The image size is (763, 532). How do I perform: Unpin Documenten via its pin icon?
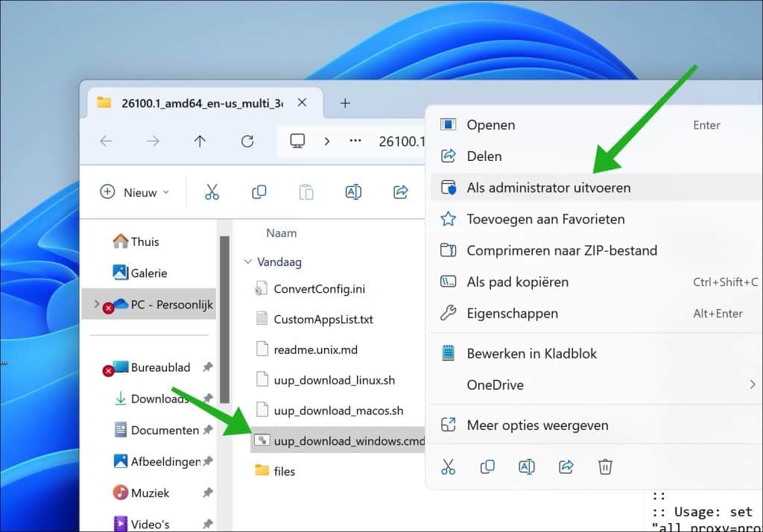coord(208,430)
